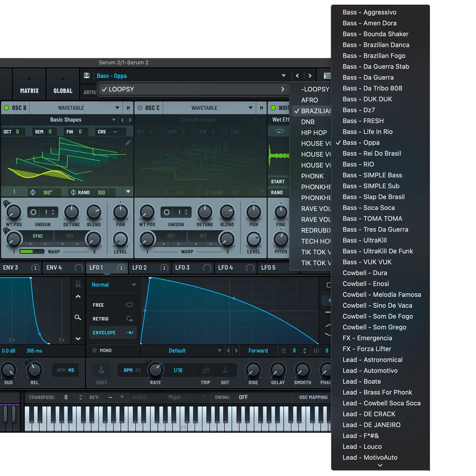Click the pencil edit icon in OSC B wavetable
The width and height of the screenshot is (476, 476).
128,143
